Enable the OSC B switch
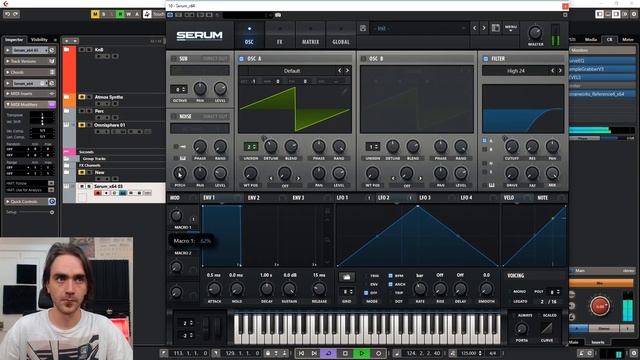 (x=363, y=59)
